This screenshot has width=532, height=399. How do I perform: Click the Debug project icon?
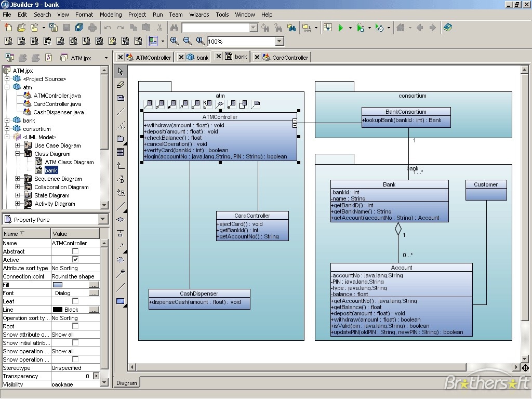361,28
